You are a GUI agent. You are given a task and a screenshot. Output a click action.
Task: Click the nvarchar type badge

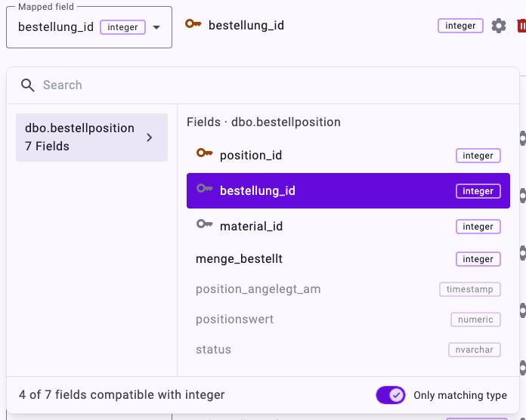(x=475, y=350)
